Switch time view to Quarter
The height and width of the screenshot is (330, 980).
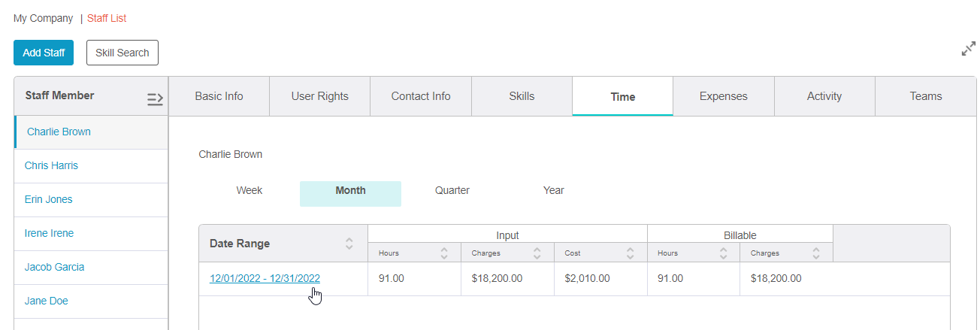452,191
